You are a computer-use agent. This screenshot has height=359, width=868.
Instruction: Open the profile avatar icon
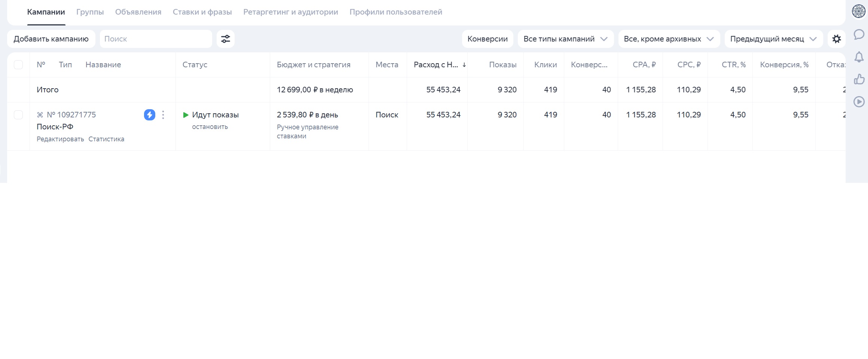tap(859, 11)
